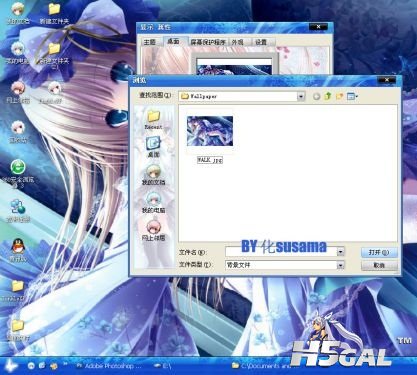The height and width of the screenshot is (375, 417).
Task: Select 我的电脑 in the places sidebar
Action: pyautogui.click(x=153, y=203)
